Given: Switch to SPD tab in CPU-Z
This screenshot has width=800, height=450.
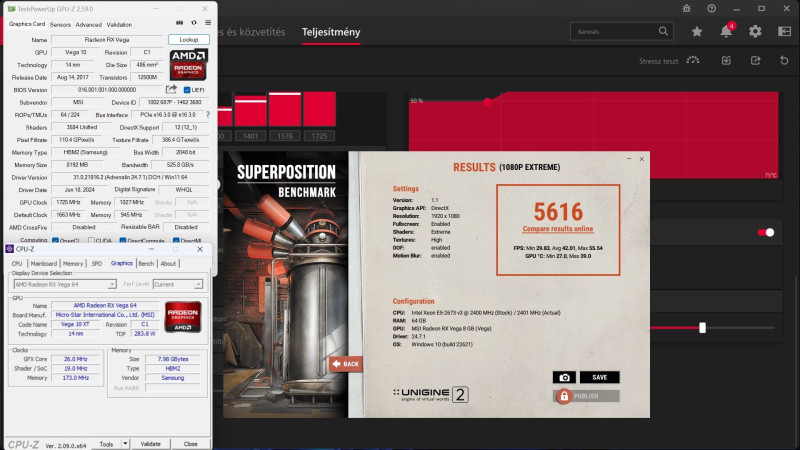Looking at the screenshot, I should click(x=96, y=264).
